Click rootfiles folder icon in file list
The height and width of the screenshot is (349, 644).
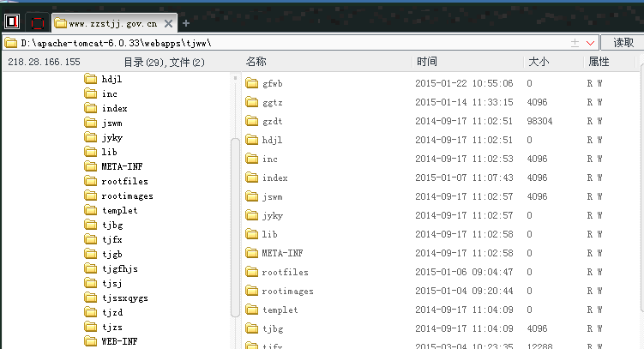(252, 272)
